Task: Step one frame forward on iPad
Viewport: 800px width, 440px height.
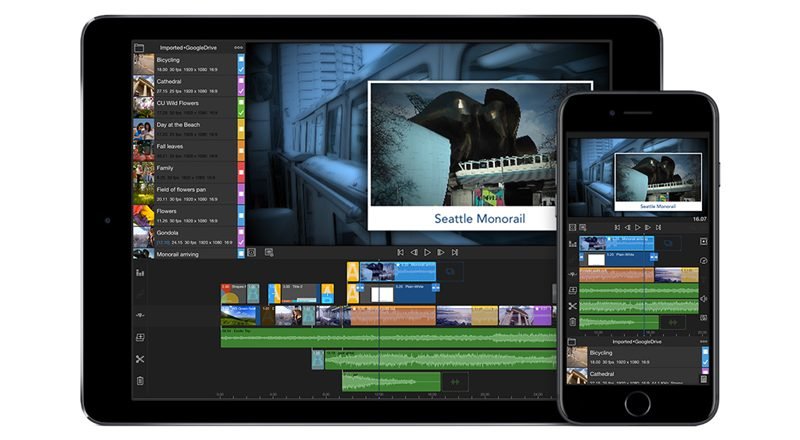Action: pos(441,252)
